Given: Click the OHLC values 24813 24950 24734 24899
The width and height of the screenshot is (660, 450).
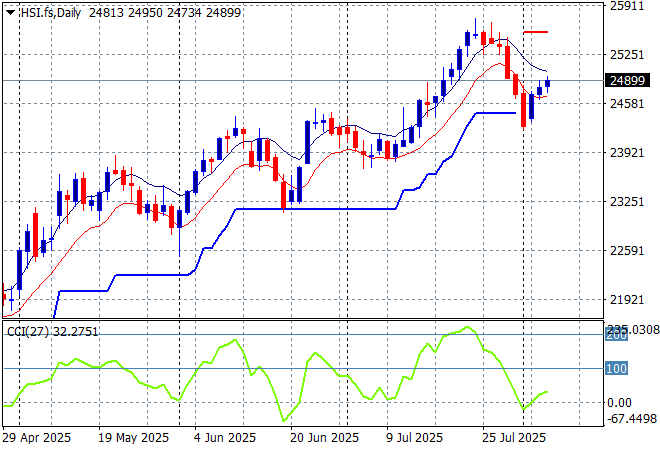Looking at the screenshot, I should [165, 13].
